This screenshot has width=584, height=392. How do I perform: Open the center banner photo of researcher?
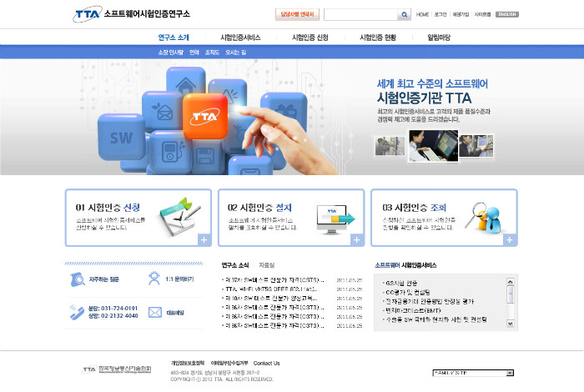pos(433,146)
